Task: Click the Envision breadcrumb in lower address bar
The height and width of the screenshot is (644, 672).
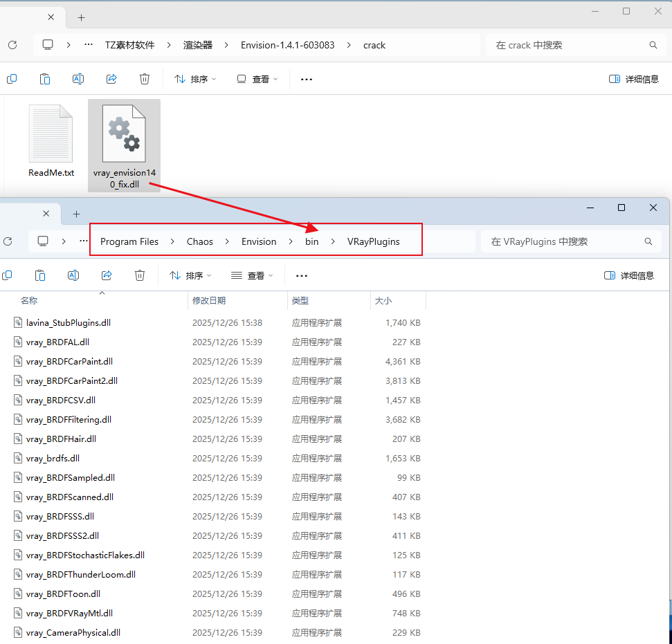Action: [x=259, y=241]
